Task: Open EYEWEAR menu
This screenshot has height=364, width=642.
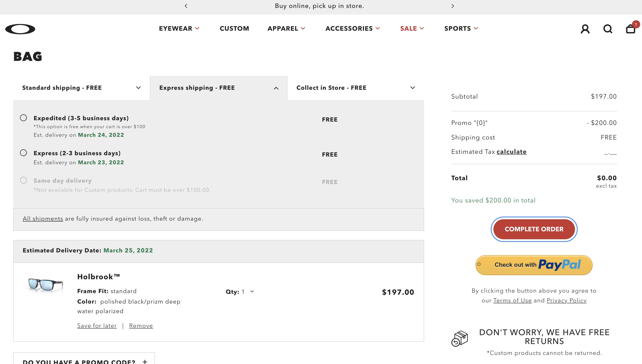Action: pyautogui.click(x=179, y=28)
